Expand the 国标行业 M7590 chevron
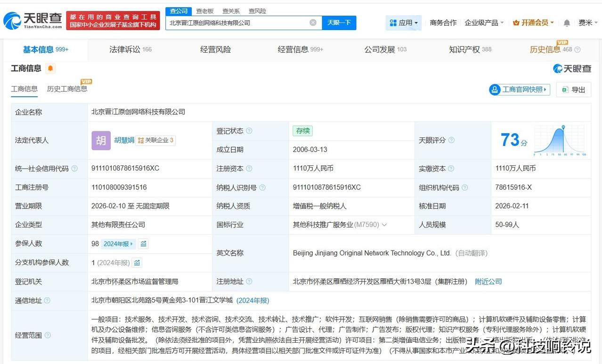The width and height of the screenshot is (602, 364). 384,225
